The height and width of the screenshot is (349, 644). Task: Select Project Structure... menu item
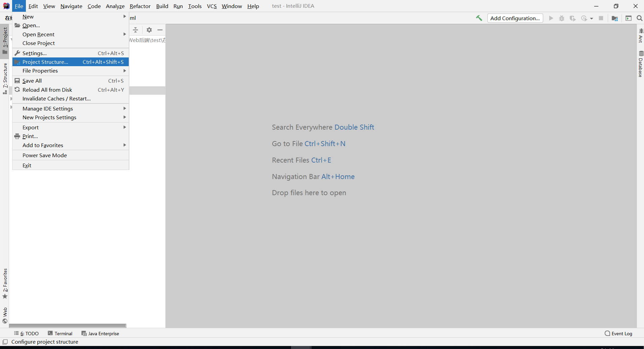71,62
